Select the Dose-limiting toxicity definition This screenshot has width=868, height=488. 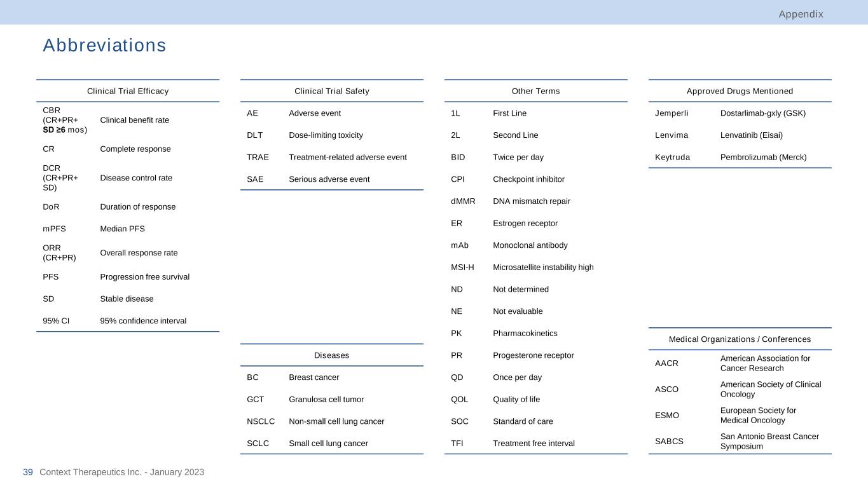[326, 135]
